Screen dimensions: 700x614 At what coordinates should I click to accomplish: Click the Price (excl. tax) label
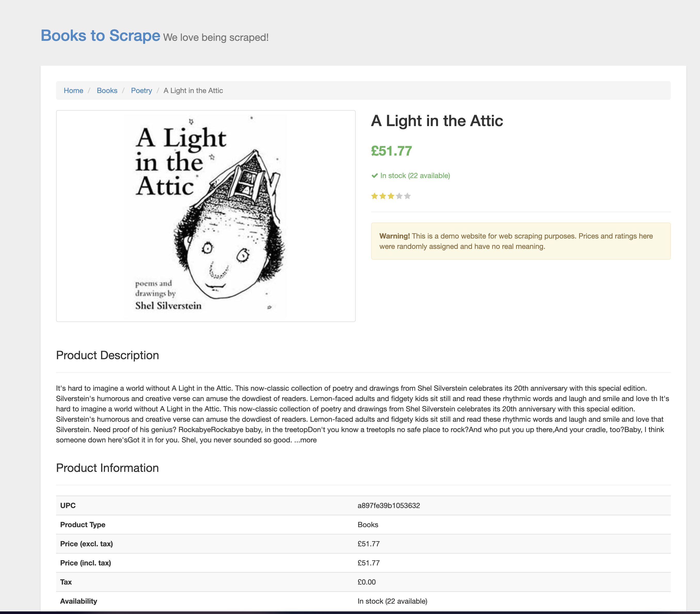(87, 544)
